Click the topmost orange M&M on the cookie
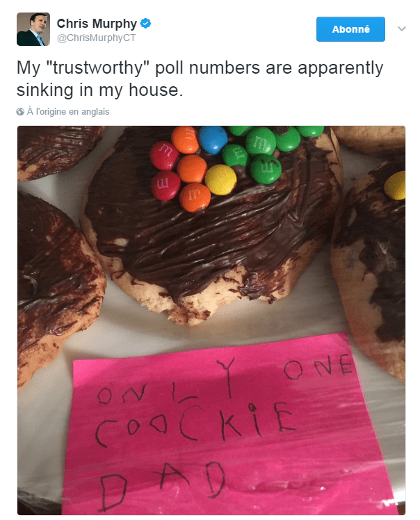420x520 pixels. [x=185, y=140]
